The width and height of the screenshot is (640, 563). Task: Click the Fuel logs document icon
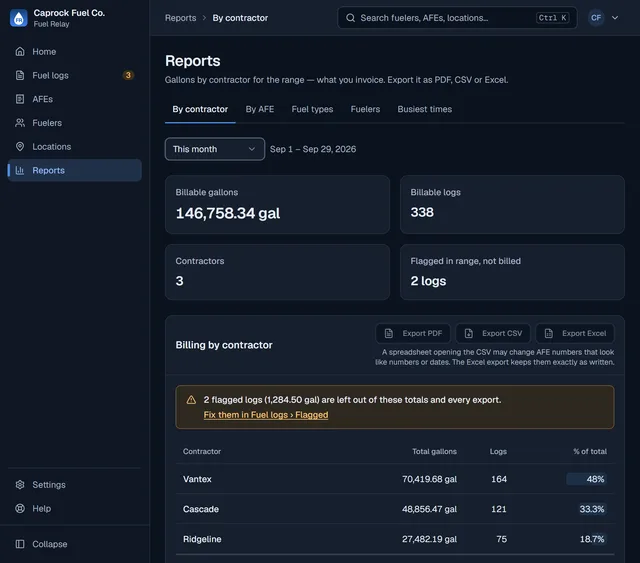[x=20, y=75]
